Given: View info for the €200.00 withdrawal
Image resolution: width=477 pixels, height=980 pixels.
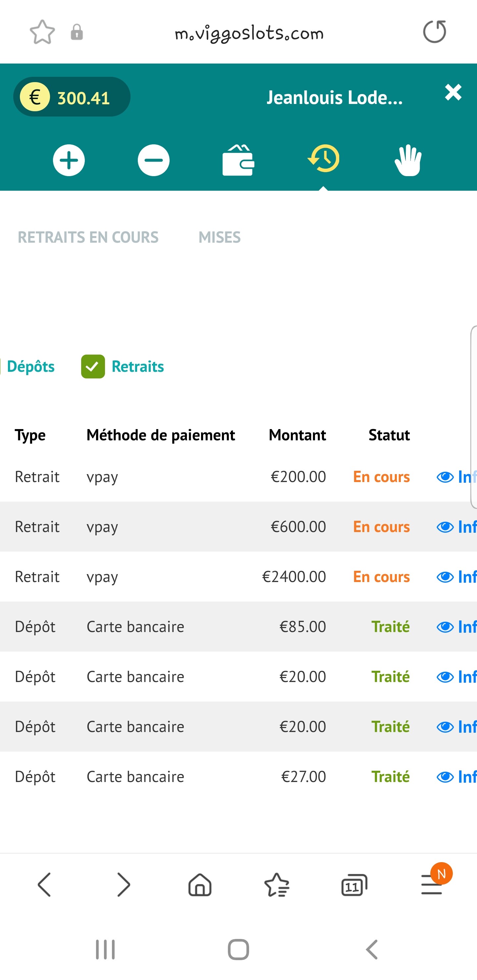Looking at the screenshot, I should 456,477.
